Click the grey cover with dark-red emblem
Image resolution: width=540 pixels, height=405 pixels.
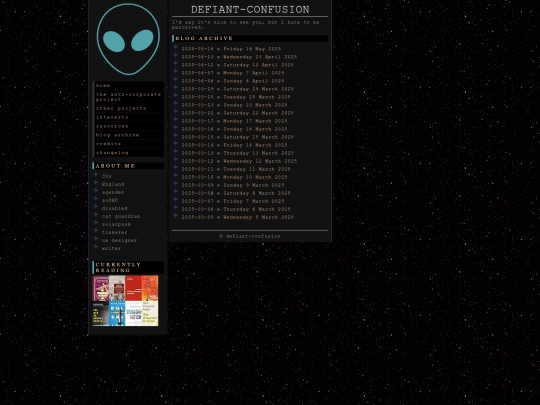click(x=117, y=288)
